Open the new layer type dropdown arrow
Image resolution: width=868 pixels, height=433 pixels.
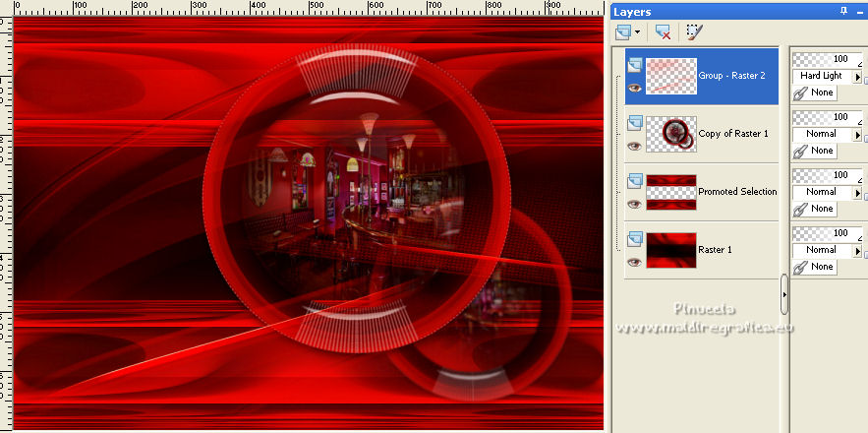click(x=637, y=32)
